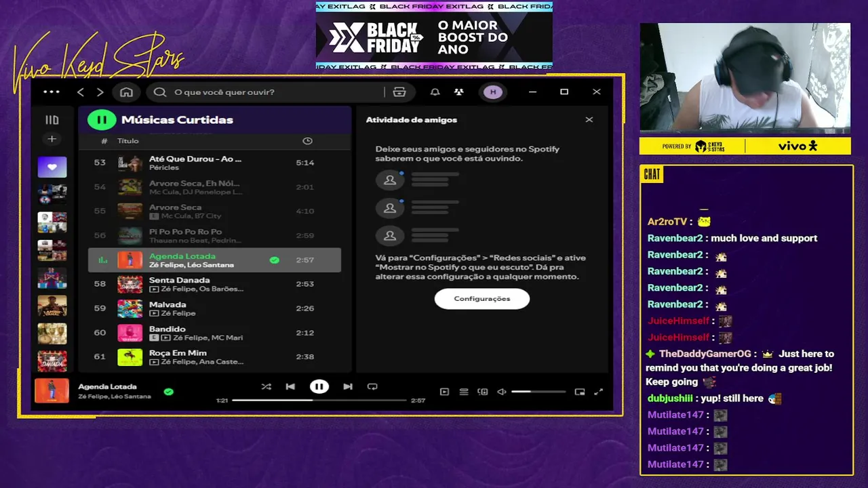Click 'dubjushiii' username in chat

pos(670,399)
